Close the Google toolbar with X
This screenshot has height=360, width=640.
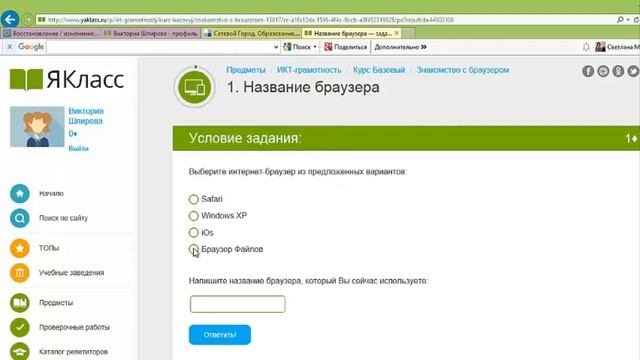pyautogui.click(x=10, y=47)
